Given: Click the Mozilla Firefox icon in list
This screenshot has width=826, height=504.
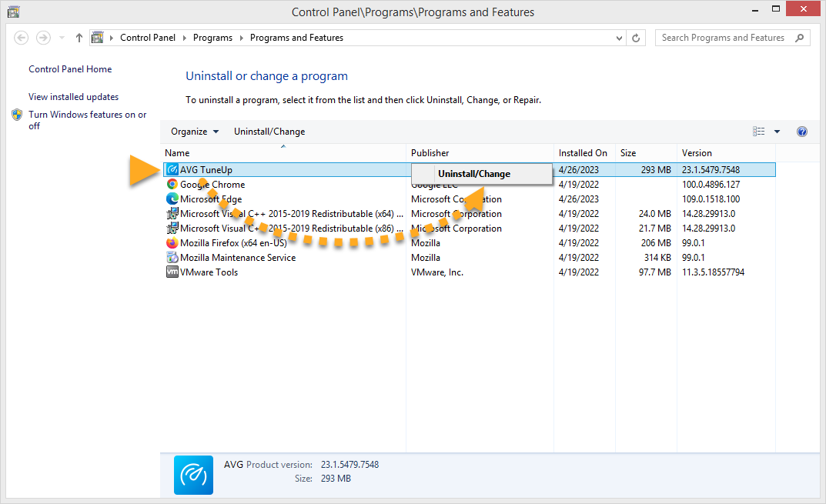Looking at the screenshot, I should tap(172, 243).
